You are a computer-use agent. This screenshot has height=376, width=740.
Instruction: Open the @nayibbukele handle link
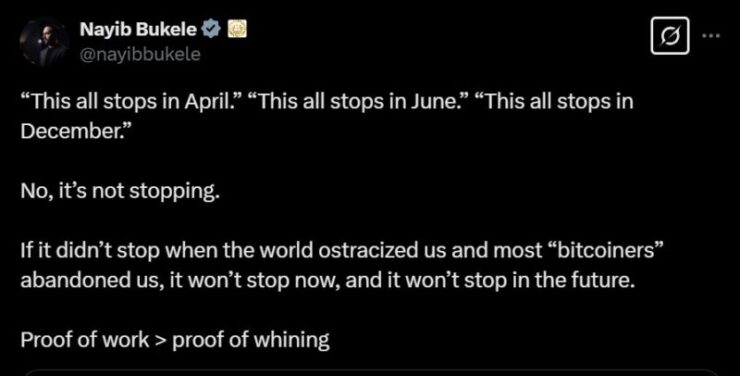pyautogui.click(x=140, y=54)
